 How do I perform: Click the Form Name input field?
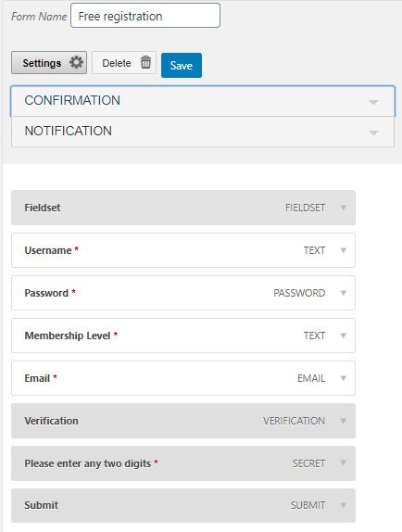145,16
